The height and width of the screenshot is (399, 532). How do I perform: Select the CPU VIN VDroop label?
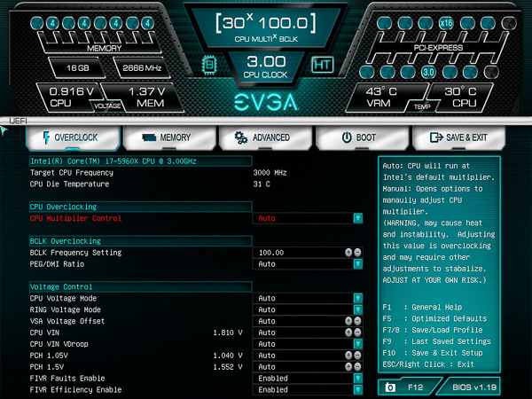(x=59, y=344)
